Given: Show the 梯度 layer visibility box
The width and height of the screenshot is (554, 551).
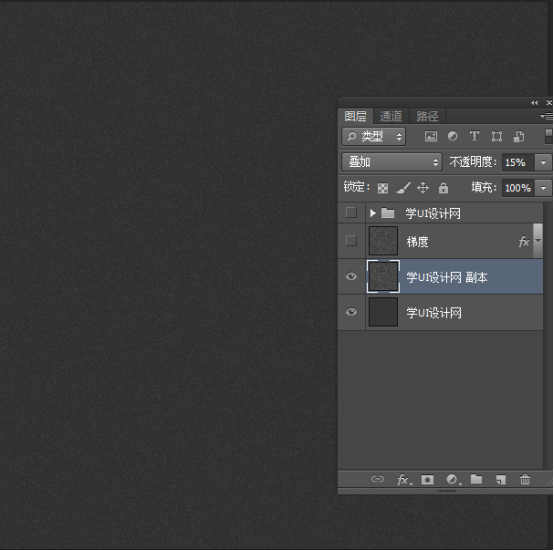Looking at the screenshot, I should pyautogui.click(x=351, y=241).
